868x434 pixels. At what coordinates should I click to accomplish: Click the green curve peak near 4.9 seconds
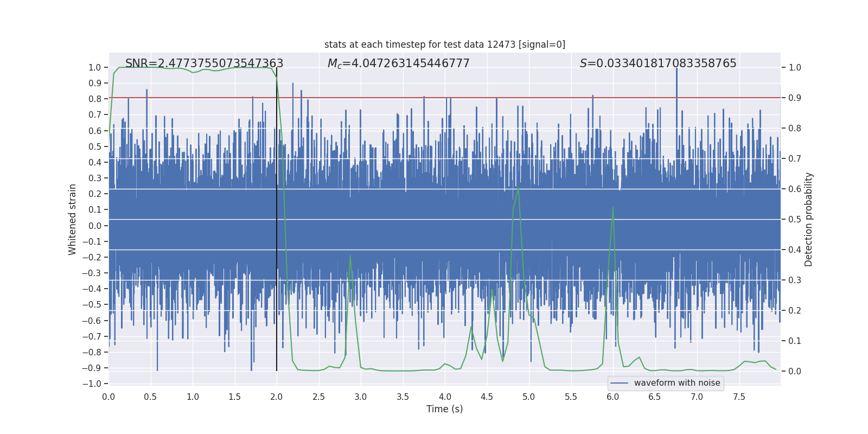point(518,189)
